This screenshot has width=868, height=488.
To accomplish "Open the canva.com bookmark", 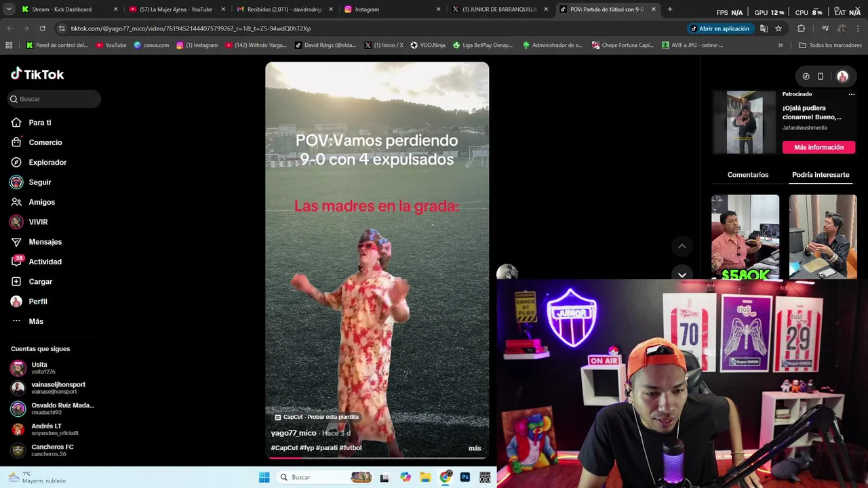I will (x=151, y=45).
